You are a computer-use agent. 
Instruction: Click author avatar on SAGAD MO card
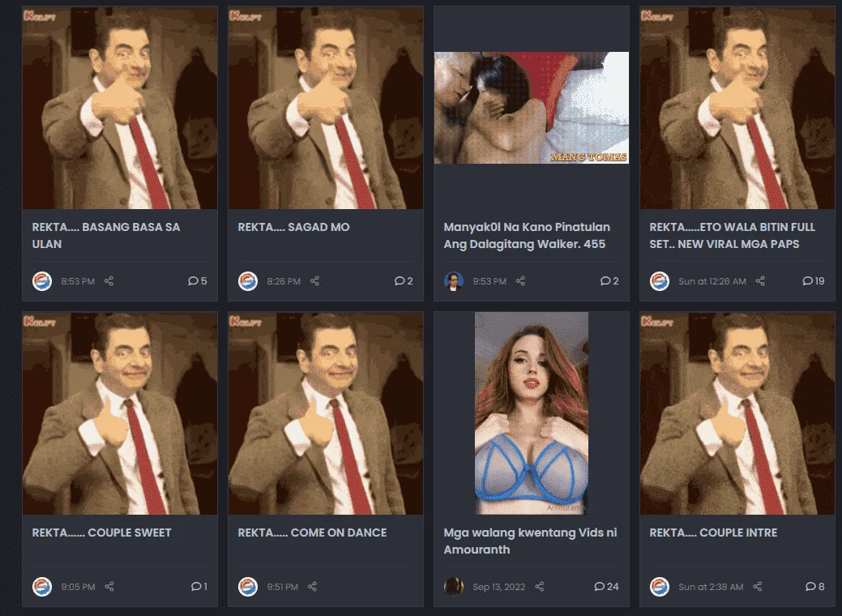248,281
